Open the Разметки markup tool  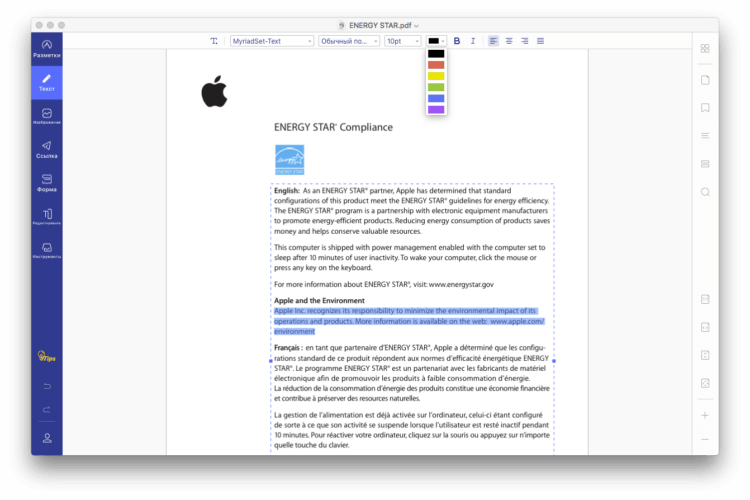click(x=47, y=49)
